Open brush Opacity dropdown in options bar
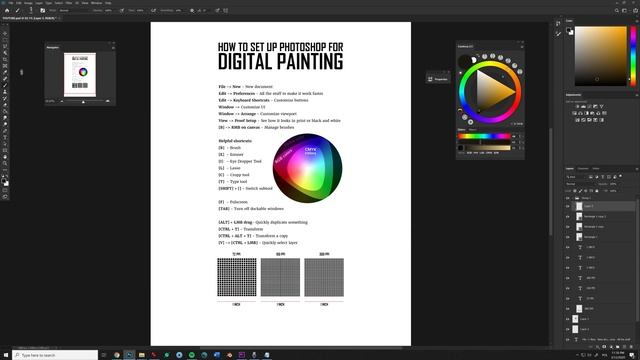Screen dimensions: 640x360 tap(109, 11)
